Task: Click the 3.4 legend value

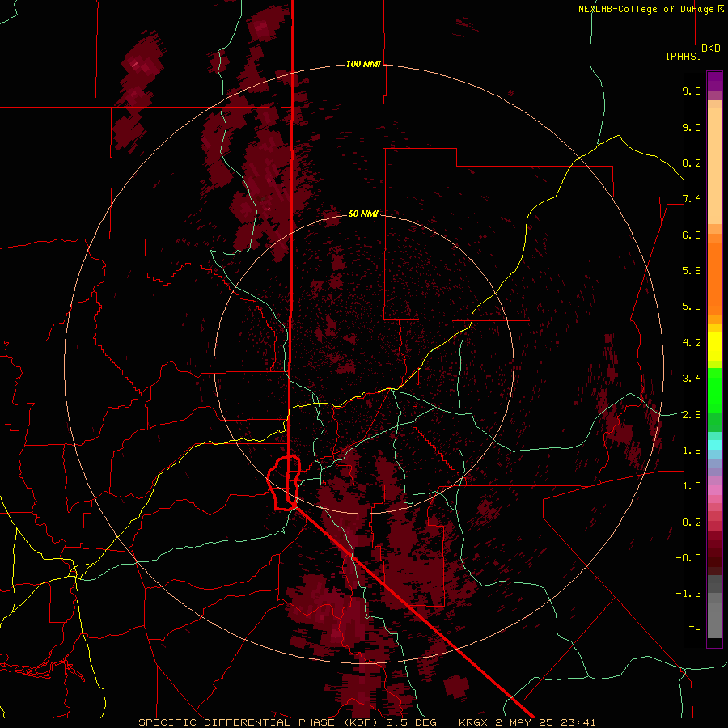Action: 692,379
